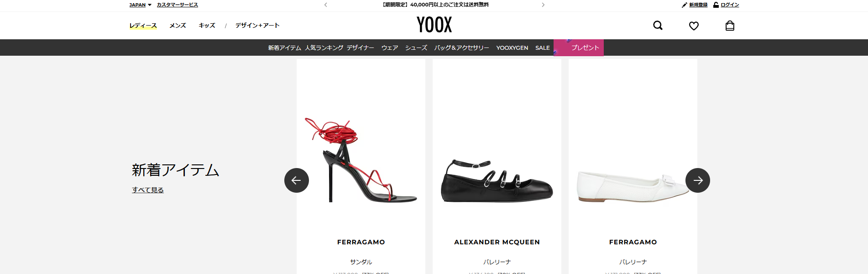Select the メンズ tab
The image size is (868, 274).
tap(178, 26)
